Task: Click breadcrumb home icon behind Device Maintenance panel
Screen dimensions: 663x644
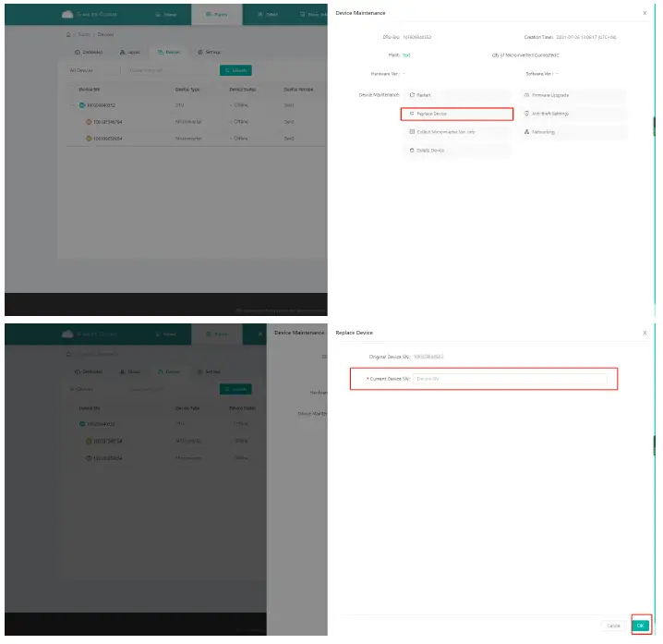Action: 68,35
